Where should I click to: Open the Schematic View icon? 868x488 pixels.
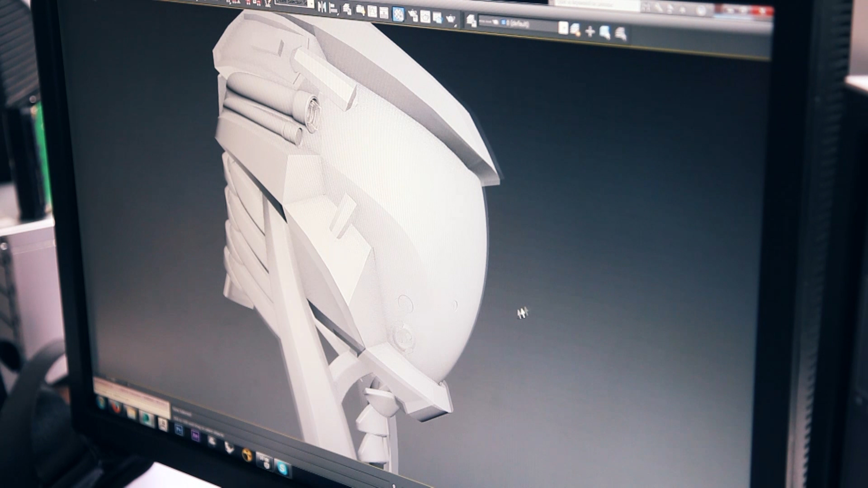[384, 13]
